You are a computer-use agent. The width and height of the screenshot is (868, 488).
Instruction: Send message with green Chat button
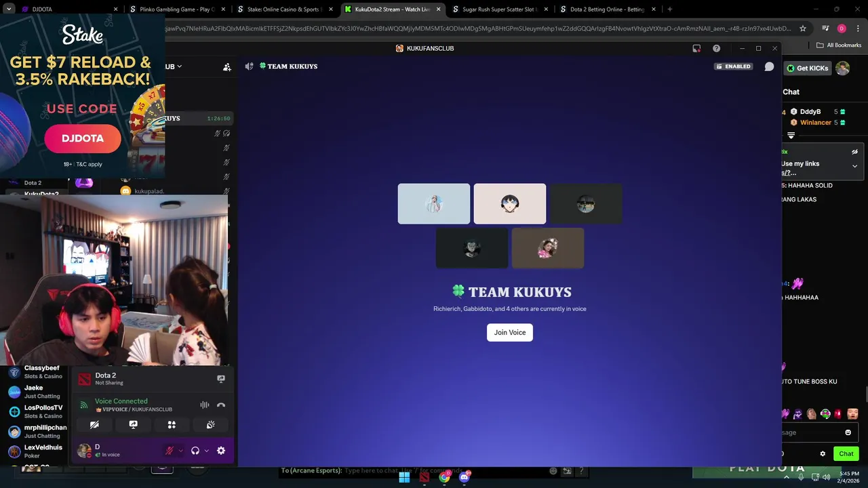(x=846, y=453)
